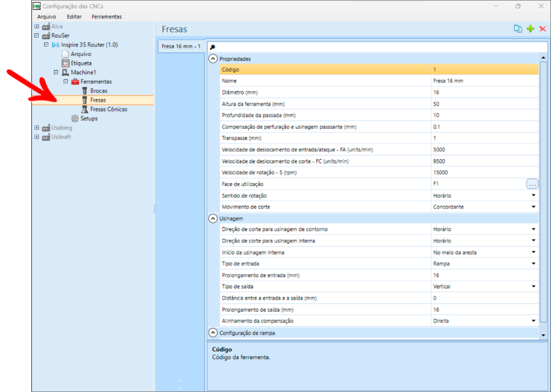Open Tipo de entrada dropdown

534,264
